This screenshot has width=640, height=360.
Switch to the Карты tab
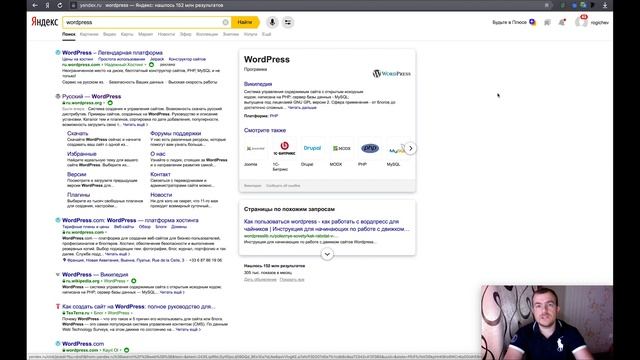(127, 34)
